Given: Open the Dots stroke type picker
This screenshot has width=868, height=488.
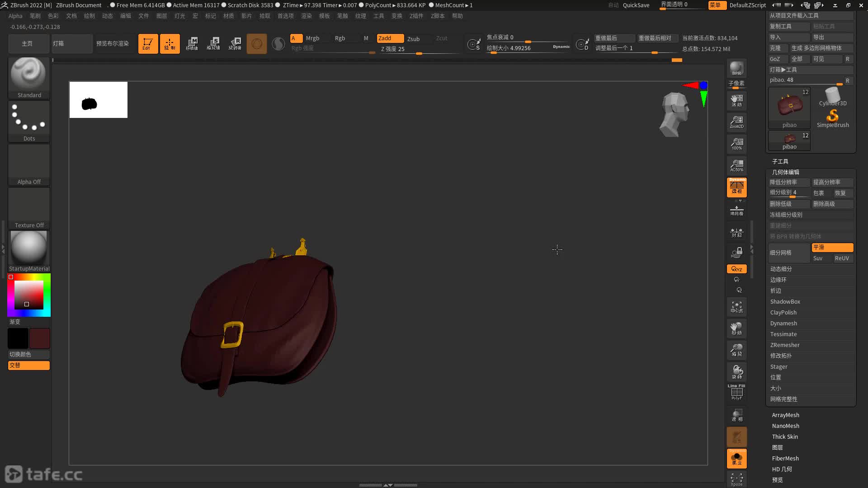Looking at the screenshot, I should pos(29,121).
